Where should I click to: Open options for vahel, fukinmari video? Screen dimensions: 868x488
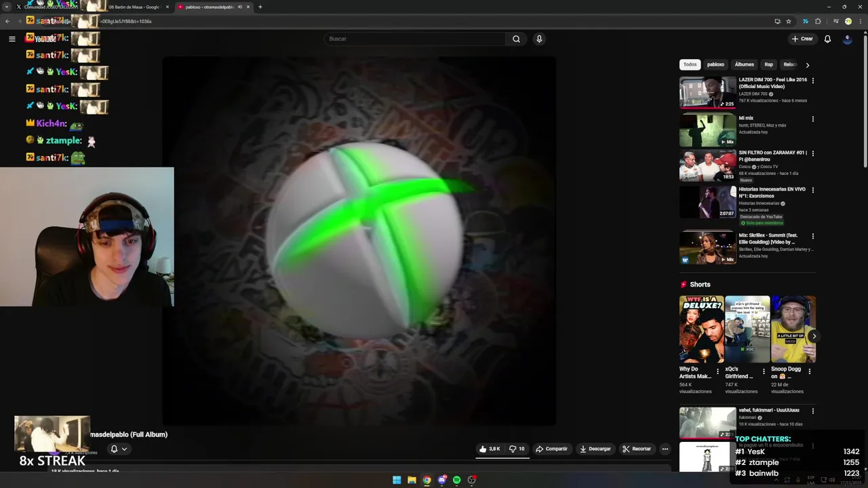pos(812,411)
